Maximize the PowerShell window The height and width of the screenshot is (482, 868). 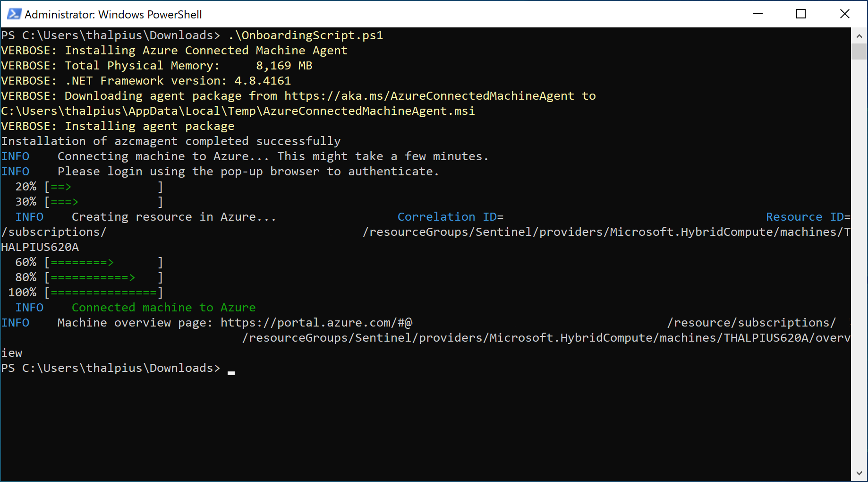click(801, 14)
